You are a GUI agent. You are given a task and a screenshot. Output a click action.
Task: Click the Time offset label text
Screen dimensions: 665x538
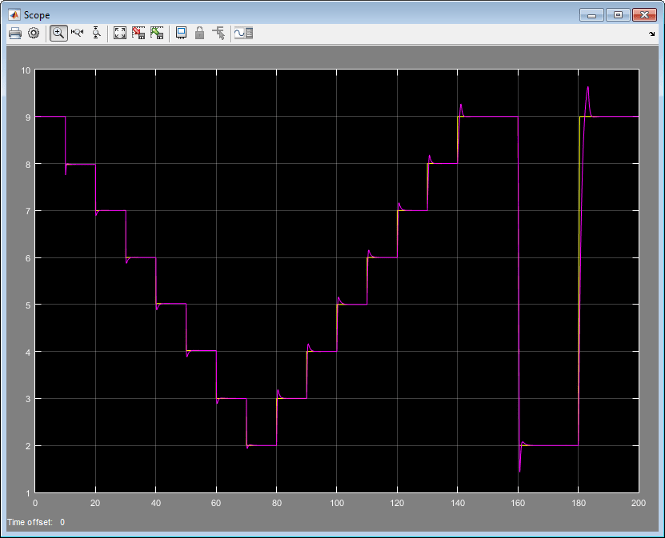pos(30,522)
